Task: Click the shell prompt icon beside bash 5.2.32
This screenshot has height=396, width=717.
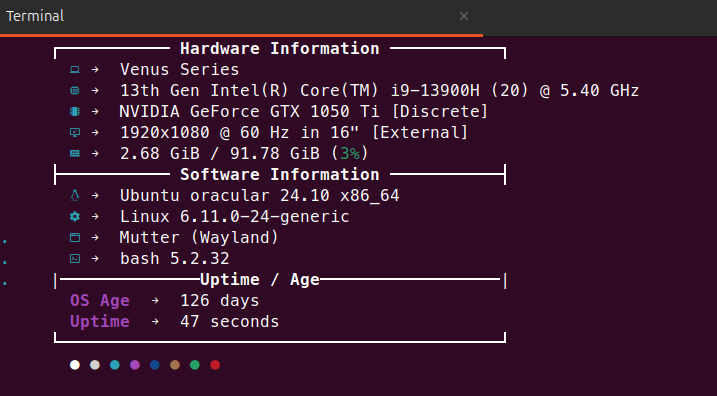Action: (x=75, y=258)
